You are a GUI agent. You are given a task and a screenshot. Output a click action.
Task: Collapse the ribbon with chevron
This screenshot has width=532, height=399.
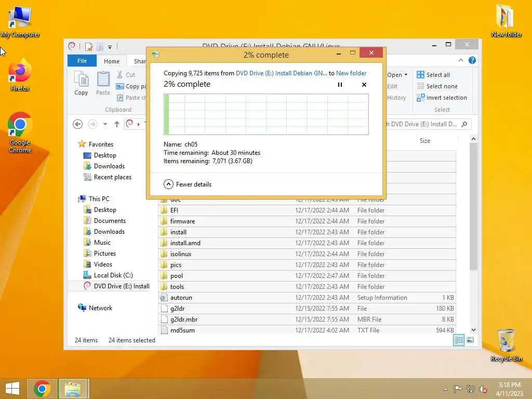[461, 60]
